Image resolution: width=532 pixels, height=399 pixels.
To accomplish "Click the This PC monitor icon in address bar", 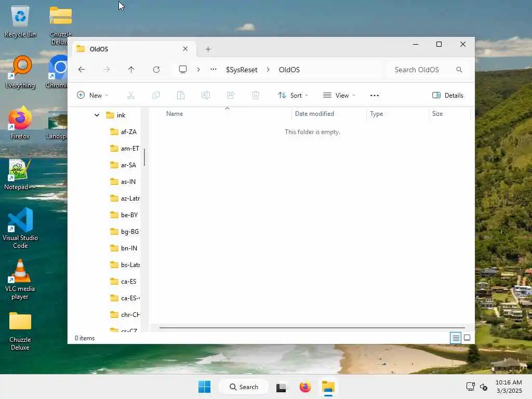I will coord(183,70).
